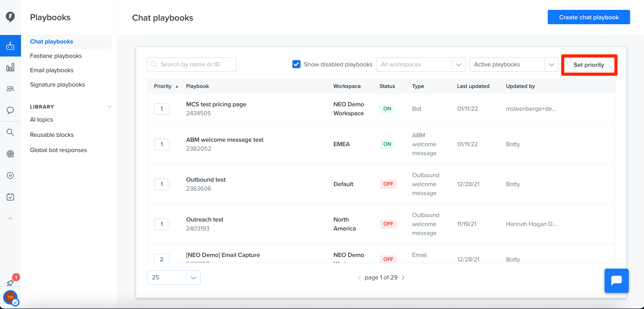Click North America workspace cell
The height and width of the screenshot is (309, 644).
(344, 224)
